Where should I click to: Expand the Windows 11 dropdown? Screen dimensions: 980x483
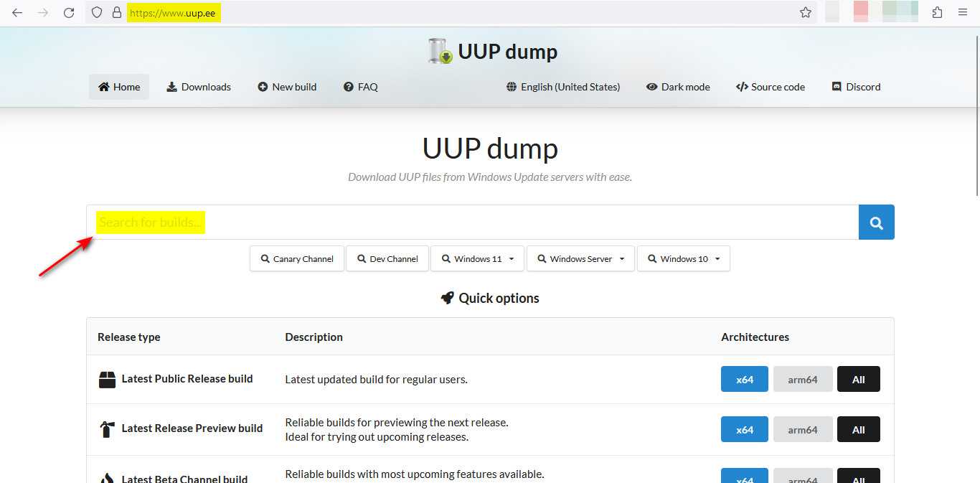click(x=478, y=259)
